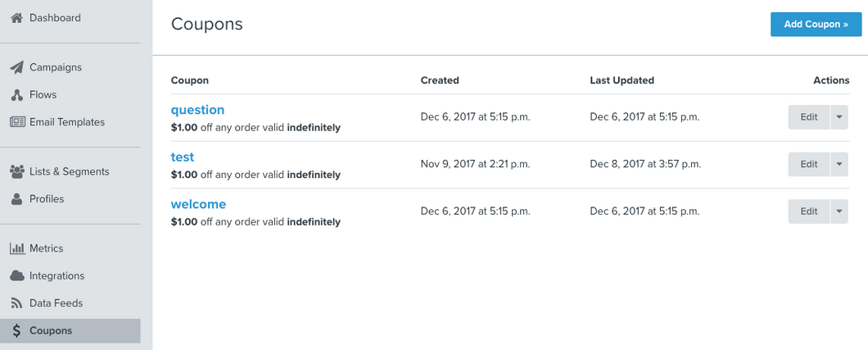Edit the test coupon
The height and width of the screenshot is (350, 868).
tap(809, 164)
